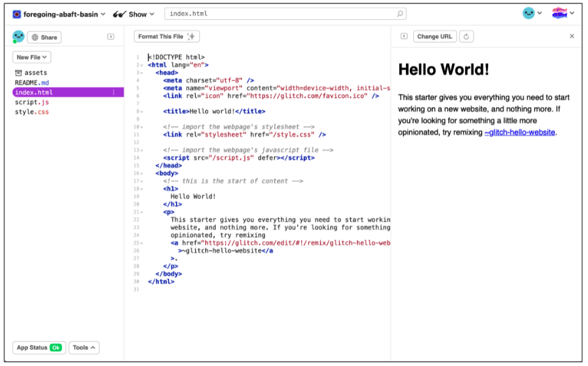Image resolution: width=588 pixels, height=366 pixels.
Task: Click the preview pane play icon
Action: click(x=404, y=37)
